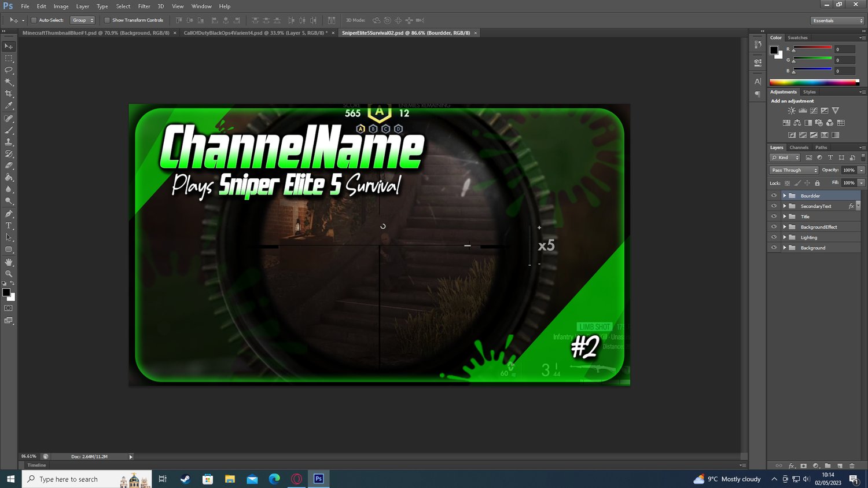Select the Blur tool

[9, 189]
